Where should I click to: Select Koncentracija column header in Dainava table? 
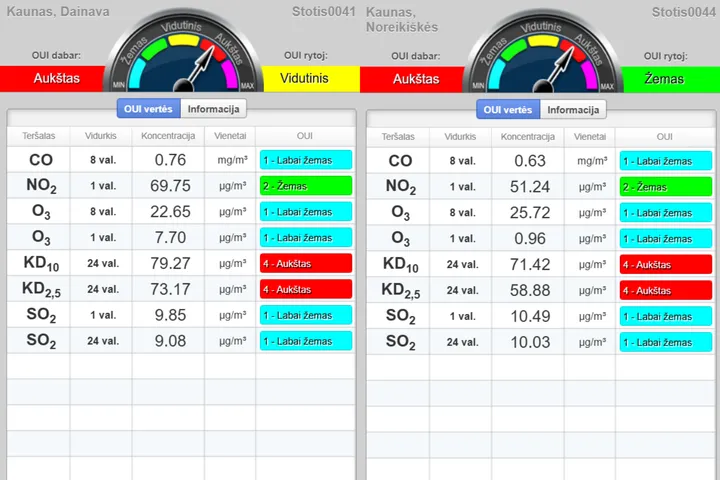click(168, 136)
